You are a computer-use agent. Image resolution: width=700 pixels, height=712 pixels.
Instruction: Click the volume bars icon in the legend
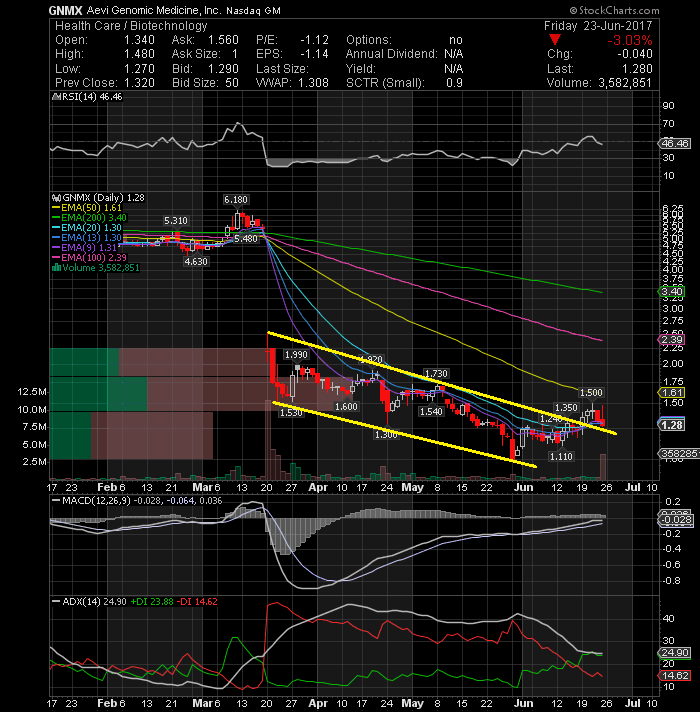[57, 267]
